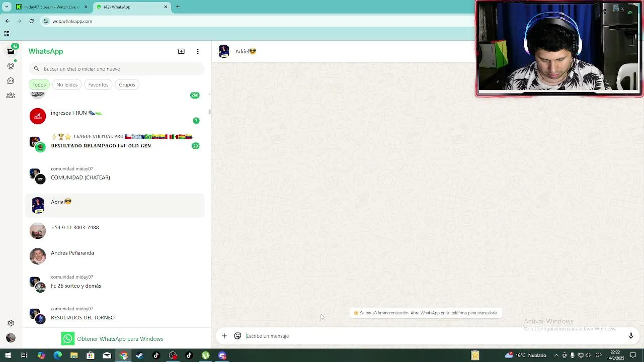Open the emoji and sticker picker
The image size is (644, 362).
pos(238,336)
